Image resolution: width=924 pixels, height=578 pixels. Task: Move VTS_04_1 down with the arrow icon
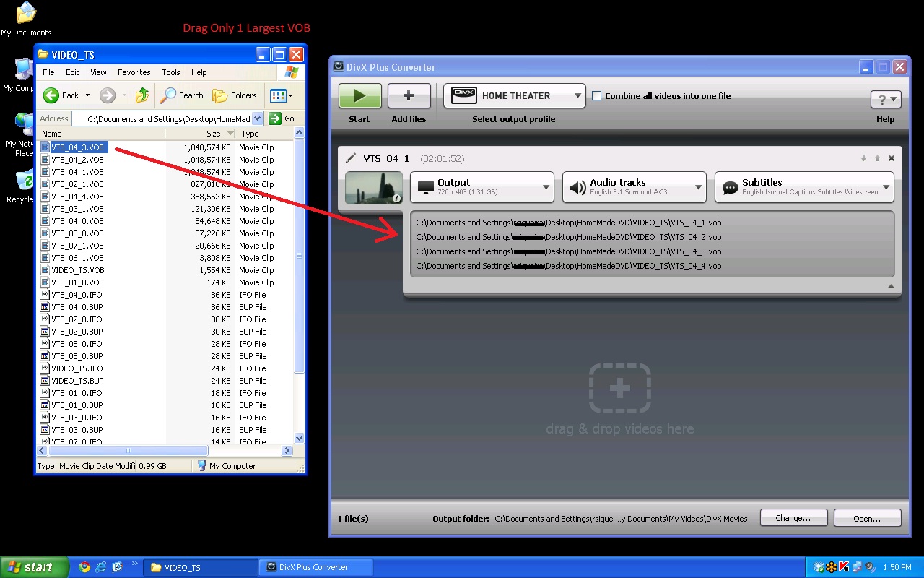(x=863, y=158)
